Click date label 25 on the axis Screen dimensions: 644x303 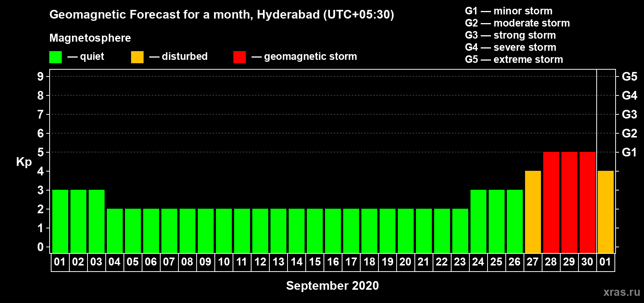pyautogui.click(x=496, y=262)
